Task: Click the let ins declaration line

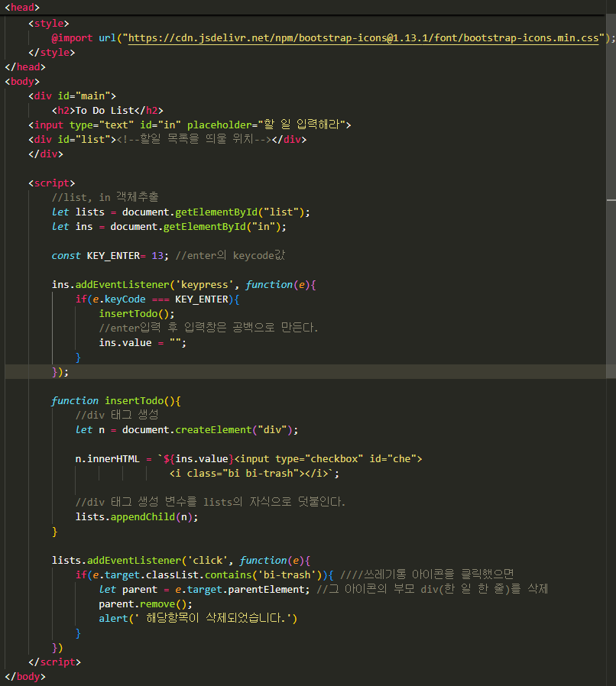Action: (x=169, y=227)
